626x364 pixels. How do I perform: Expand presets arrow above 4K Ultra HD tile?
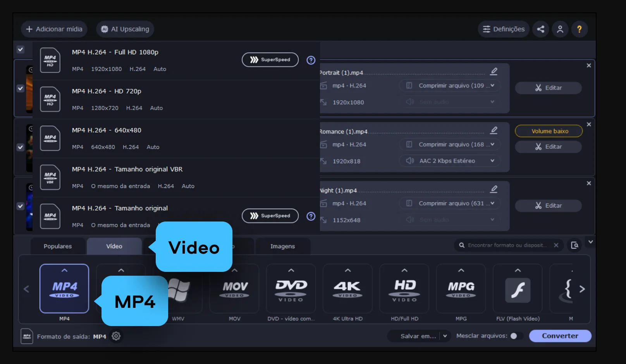point(347,270)
